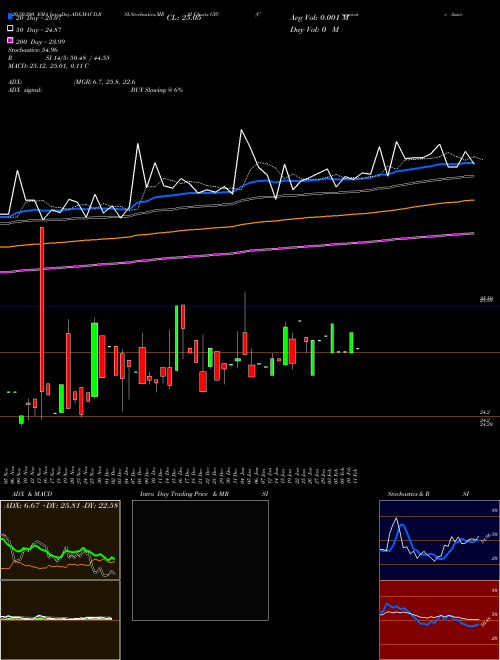The image size is (500, 660).
Task: Click the 'Stochastics & R' panel title
Action: [408, 494]
